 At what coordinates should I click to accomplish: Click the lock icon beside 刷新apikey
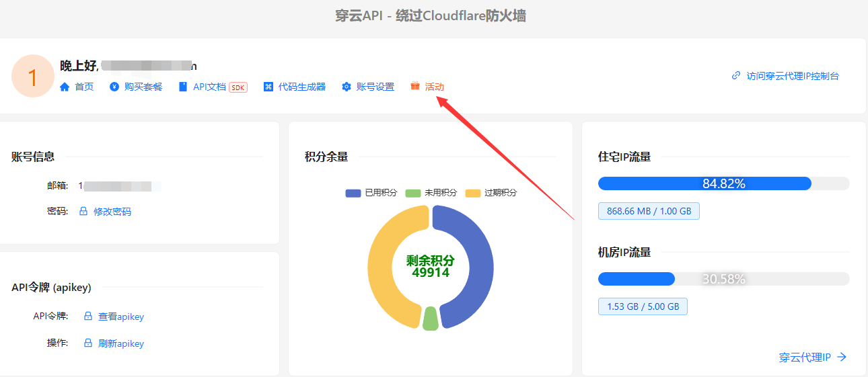tap(88, 343)
